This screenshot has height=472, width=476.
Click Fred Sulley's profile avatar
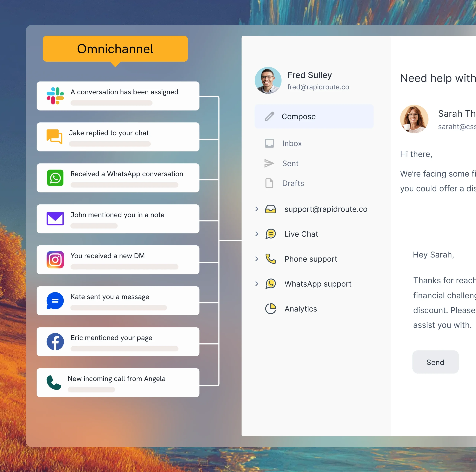(268, 80)
